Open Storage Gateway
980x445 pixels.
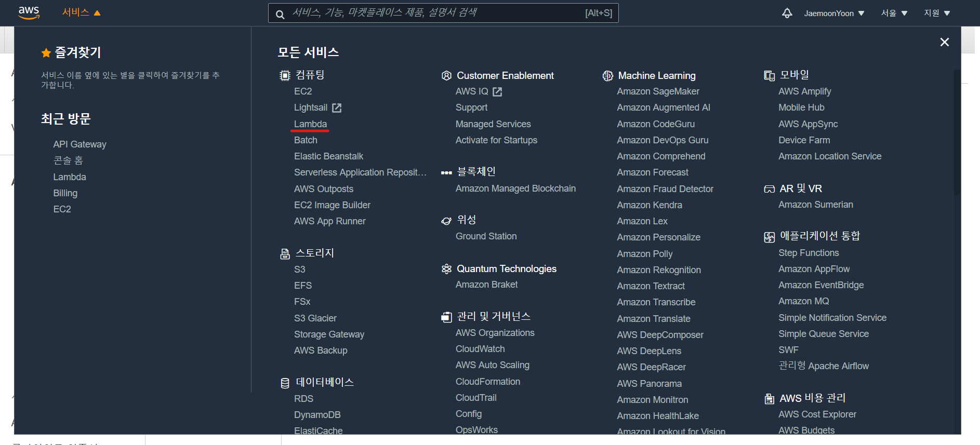coord(329,334)
